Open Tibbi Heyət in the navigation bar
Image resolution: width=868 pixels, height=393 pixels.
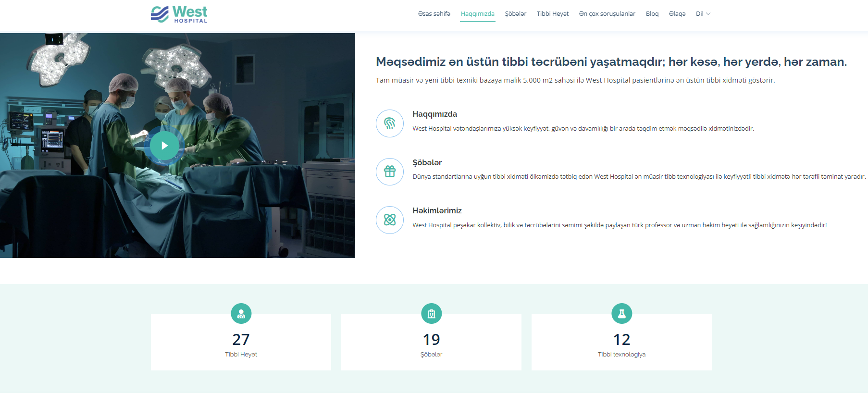coord(552,14)
